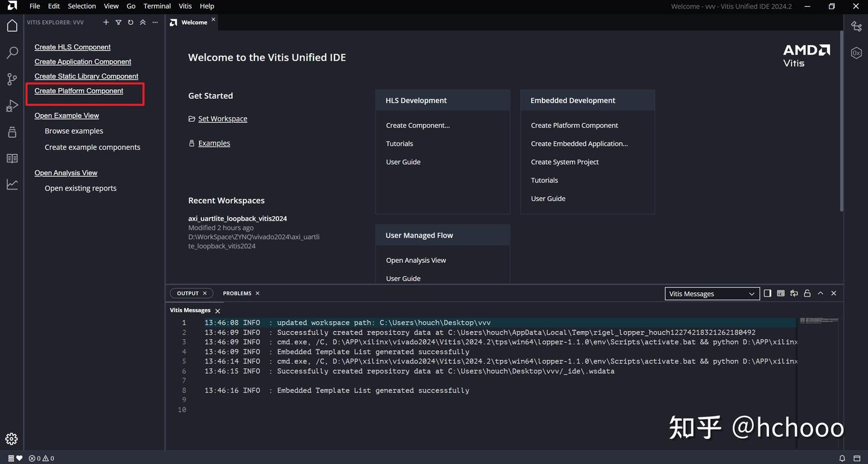The image size is (868, 464).
Task: Click the errors and warnings status bar indicator
Action: (42, 459)
